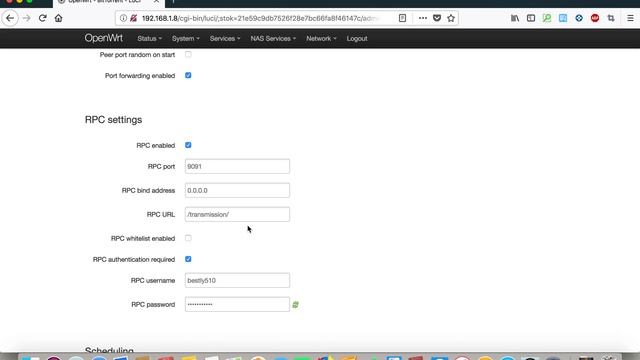Click the RPC settings heading
Image resolution: width=640 pixels, height=360 pixels.
113,120
